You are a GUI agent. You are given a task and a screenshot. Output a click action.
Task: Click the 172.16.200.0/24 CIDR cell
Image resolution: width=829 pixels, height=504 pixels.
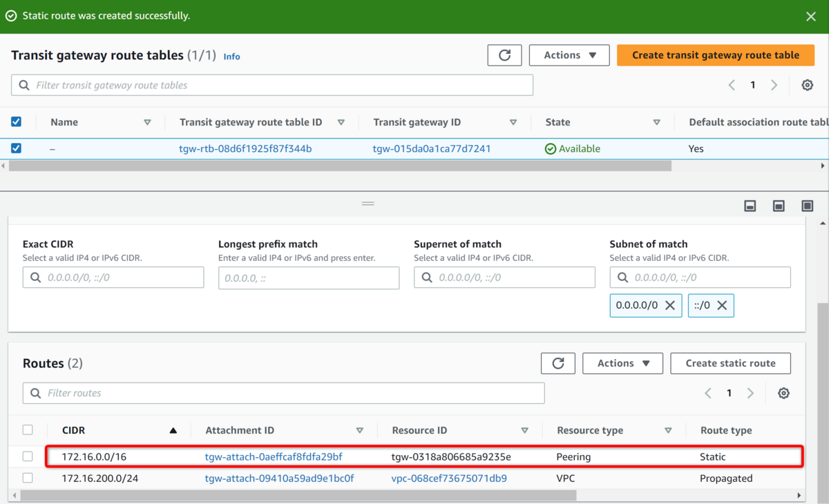point(99,478)
